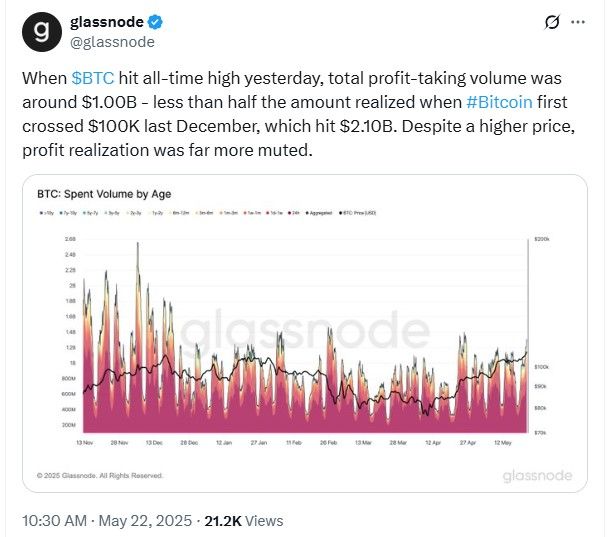Screen dimensions: 607x537
Task: Click the Grok slash-circle icon
Action: 549,22
